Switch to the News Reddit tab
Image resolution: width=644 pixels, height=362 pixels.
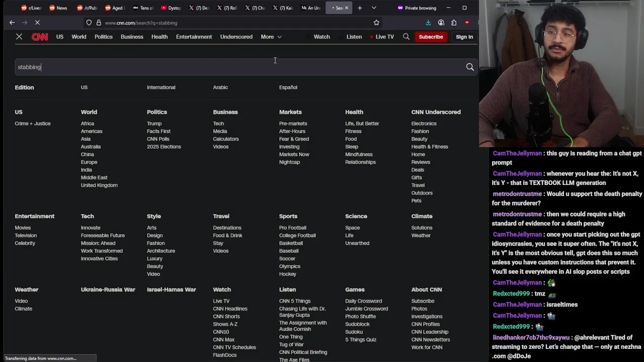[x=58, y=8]
